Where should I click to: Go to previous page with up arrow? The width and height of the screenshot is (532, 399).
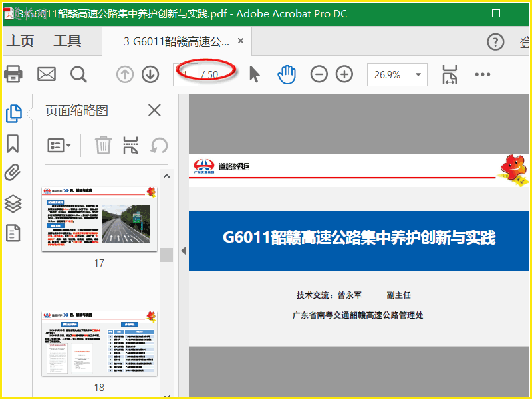(125, 74)
